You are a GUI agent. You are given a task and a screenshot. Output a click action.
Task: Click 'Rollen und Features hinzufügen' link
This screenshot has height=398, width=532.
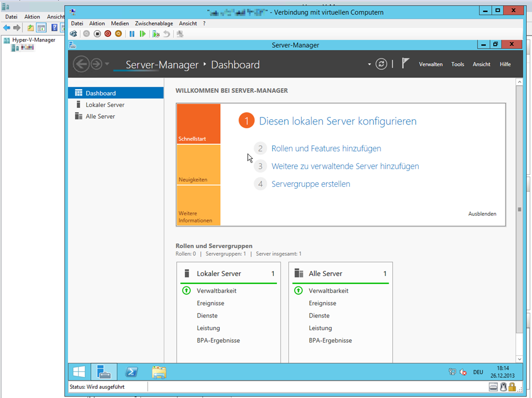point(326,148)
